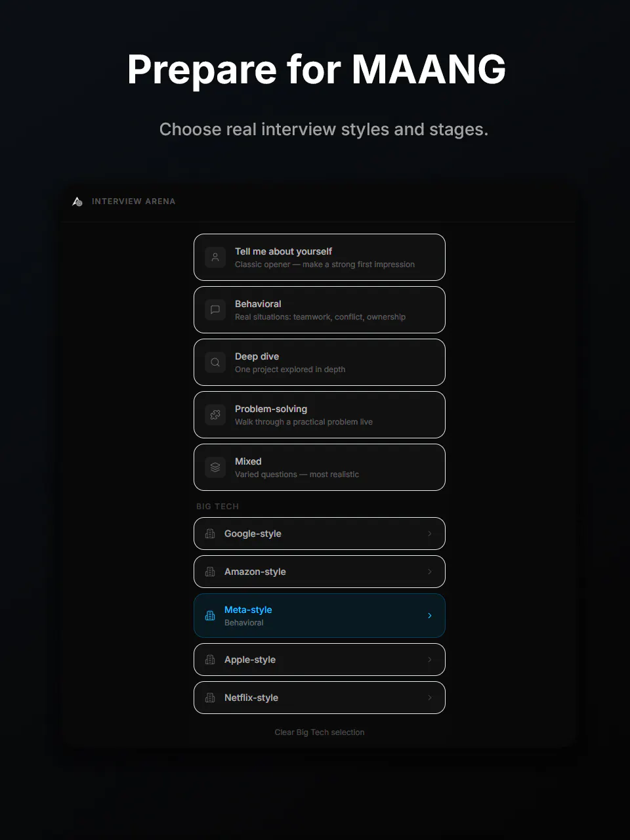Screen dimensions: 630x840
Task: Click the Meta-style highlighted label
Action: coord(248,610)
